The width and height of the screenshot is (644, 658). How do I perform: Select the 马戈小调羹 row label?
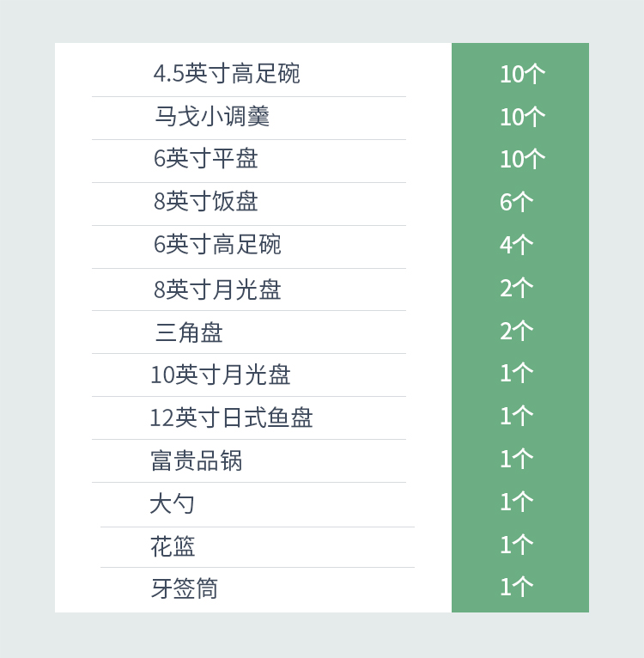pyautogui.click(x=212, y=117)
